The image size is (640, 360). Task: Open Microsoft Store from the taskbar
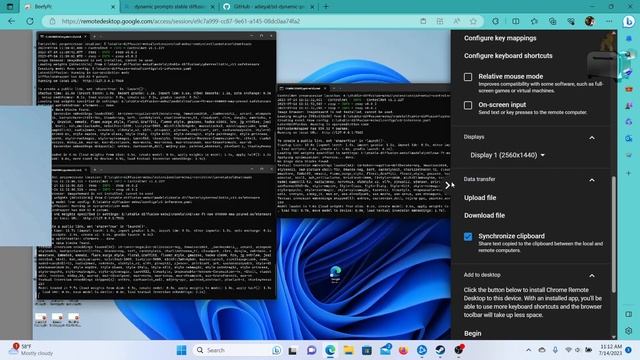(367, 350)
